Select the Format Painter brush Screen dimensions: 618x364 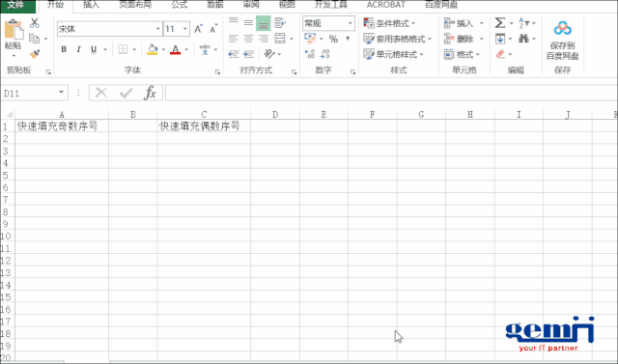click(35, 53)
